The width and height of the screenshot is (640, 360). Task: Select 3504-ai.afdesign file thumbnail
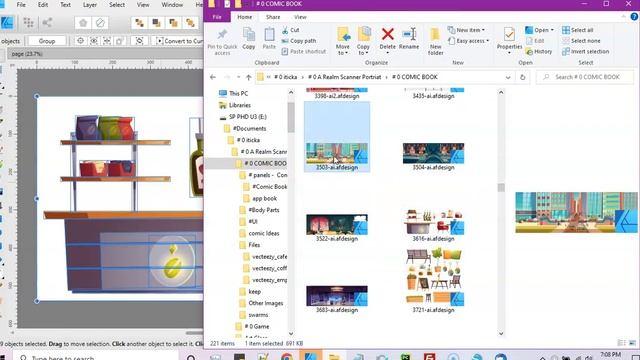coord(433,153)
